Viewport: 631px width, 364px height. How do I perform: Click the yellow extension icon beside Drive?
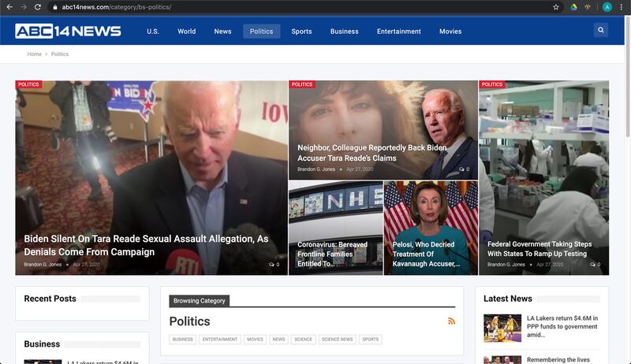point(588,7)
